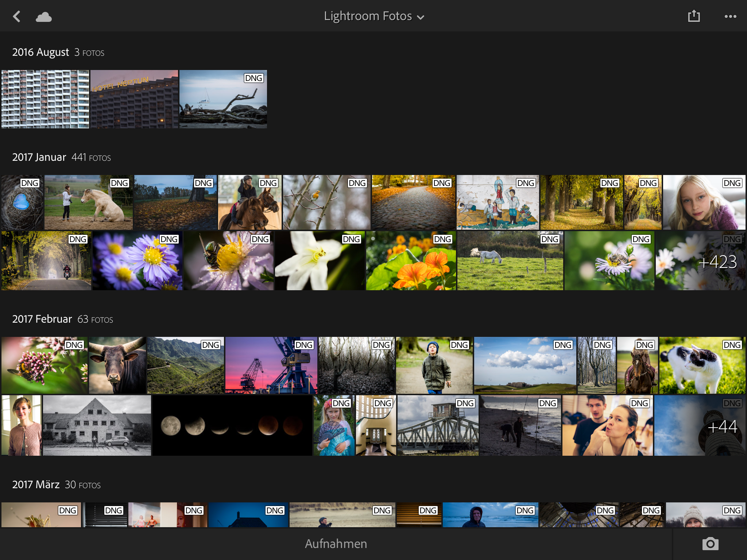Image resolution: width=747 pixels, height=560 pixels.
Task: Open the white horse grazing in meadow photo
Action: [x=510, y=261]
